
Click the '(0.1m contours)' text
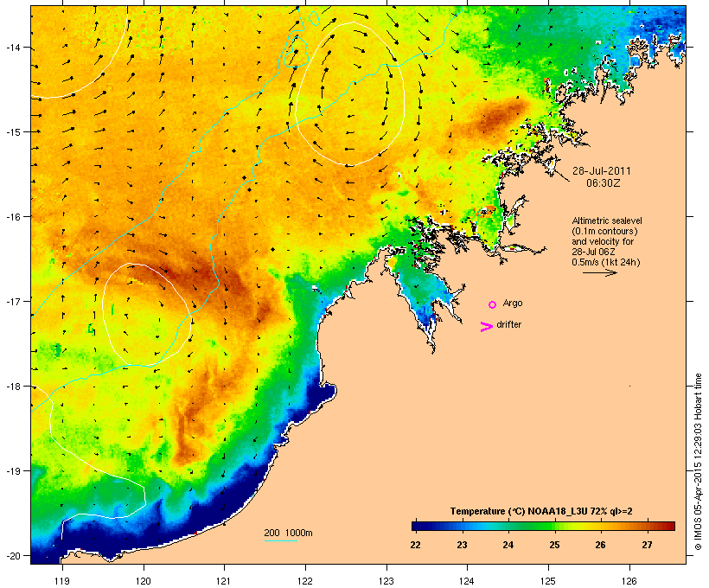[604, 231]
